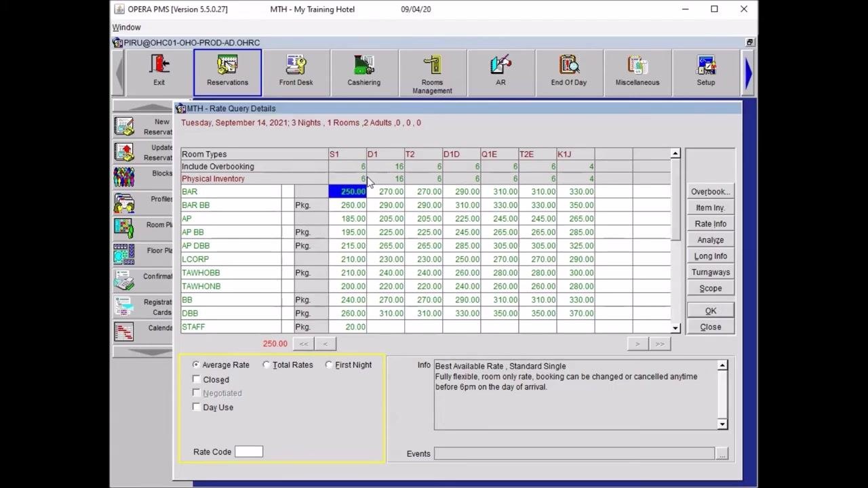Tick the Closed checkbox
The width and height of the screenshot is (868, 488).
tap(196, 380)
